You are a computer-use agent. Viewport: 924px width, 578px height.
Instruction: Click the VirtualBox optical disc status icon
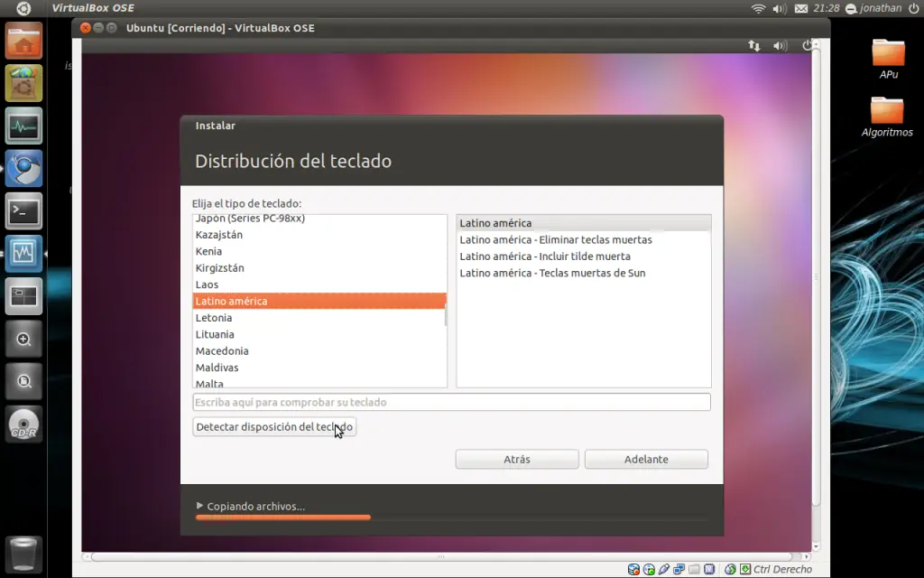click(x=649, y=569)
